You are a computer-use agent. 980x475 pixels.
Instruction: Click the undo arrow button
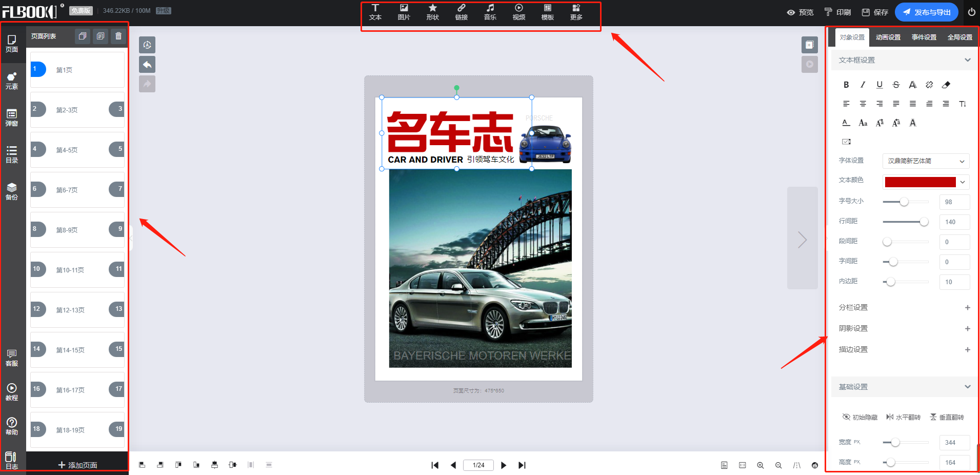[147, 65]
